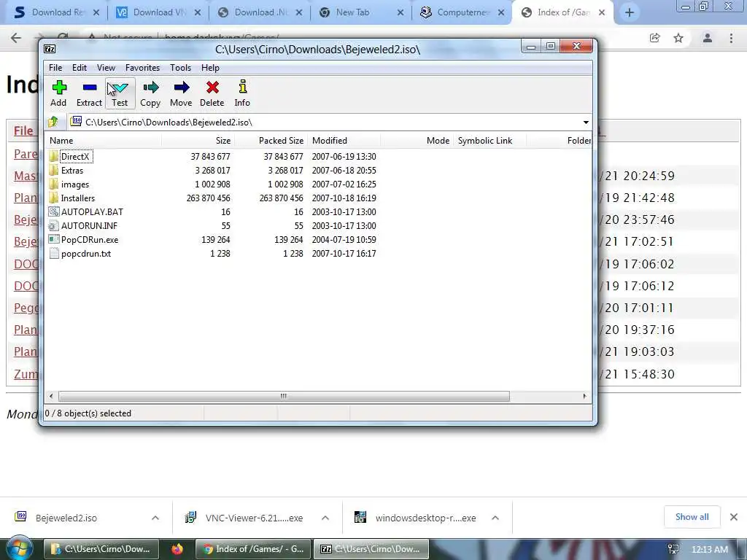This screenshot has height=560, width=747.
Task: Go up one folder level icon
Action: [x=53, y=122]
